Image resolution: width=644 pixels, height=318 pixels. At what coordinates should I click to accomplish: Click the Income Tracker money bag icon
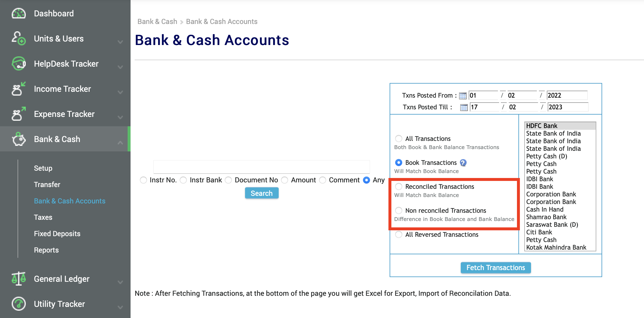click(x=18, y=89)
